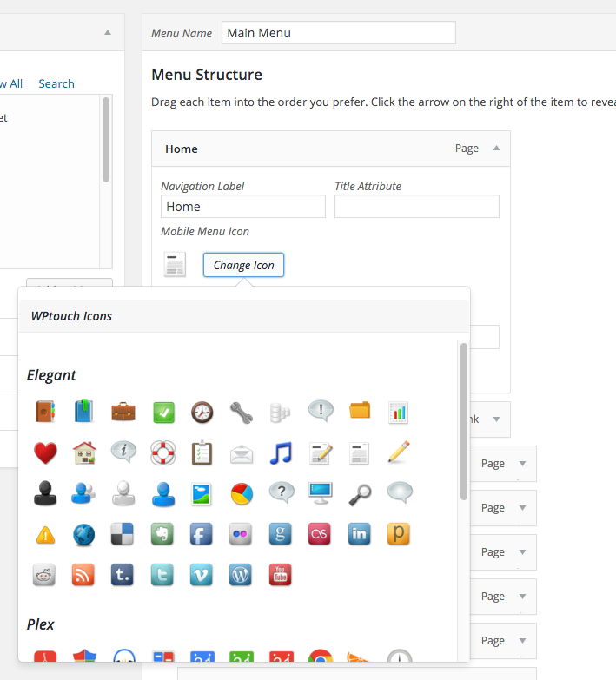Pick the WordPress logo icon

tap(241, 575)
